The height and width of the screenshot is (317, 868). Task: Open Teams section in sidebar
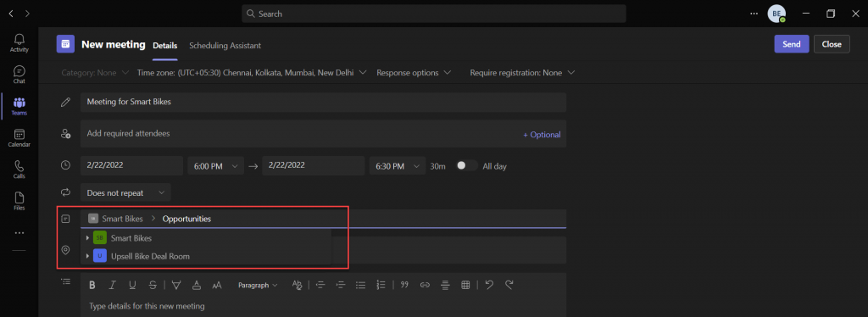19,106
